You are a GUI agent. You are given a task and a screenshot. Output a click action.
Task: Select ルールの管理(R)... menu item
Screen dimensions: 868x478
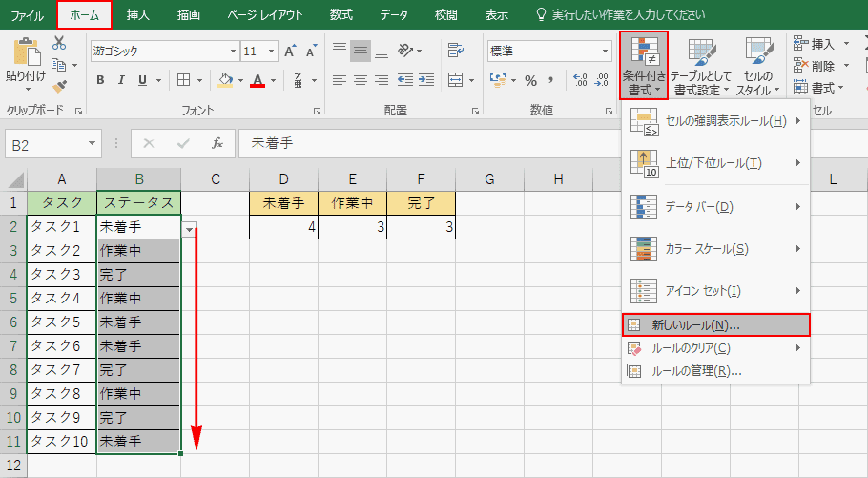pos(715,371)
